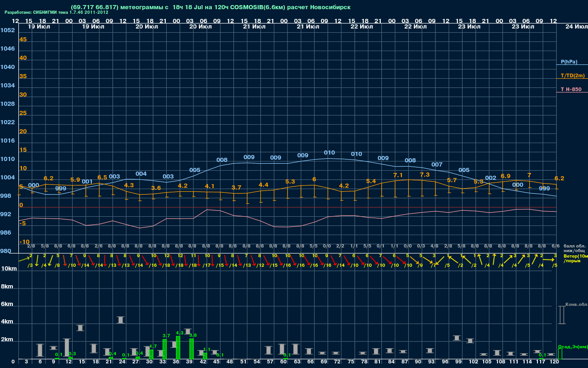Select the P(hPa) legend label
Image resolution: width=588 pixels, height=368 pixels.
click(569, 62)
